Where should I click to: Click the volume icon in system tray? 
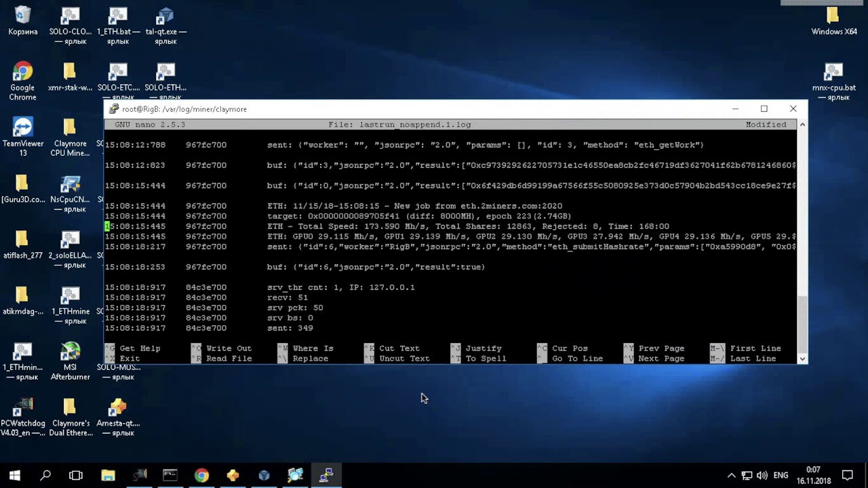(x=762, y=476)
